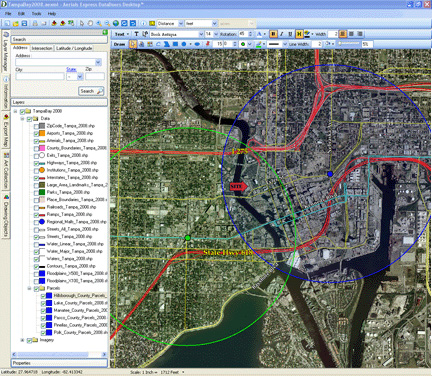The image size is (432, 376).
Task: Open the text color A swatch picker
Action: [260, 34]
